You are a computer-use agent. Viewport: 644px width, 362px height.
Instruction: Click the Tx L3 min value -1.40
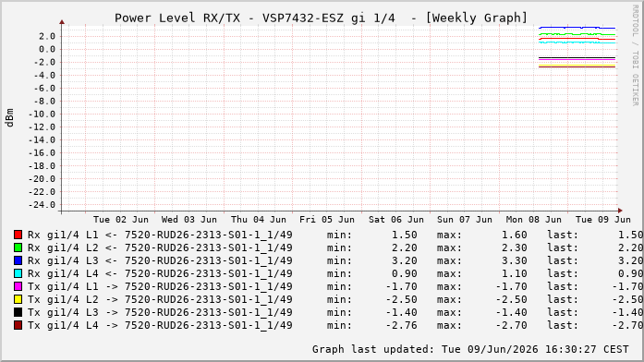coord(401,313)
